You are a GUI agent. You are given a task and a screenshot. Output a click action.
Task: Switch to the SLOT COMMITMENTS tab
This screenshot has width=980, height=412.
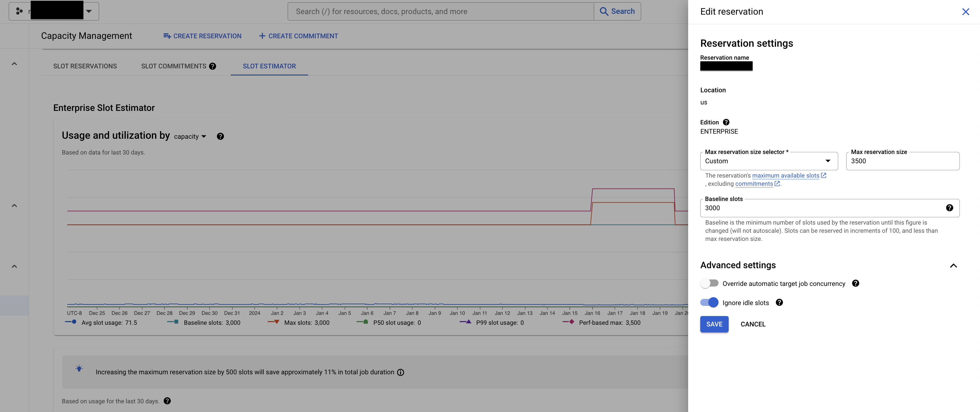(x=174, y=66)
